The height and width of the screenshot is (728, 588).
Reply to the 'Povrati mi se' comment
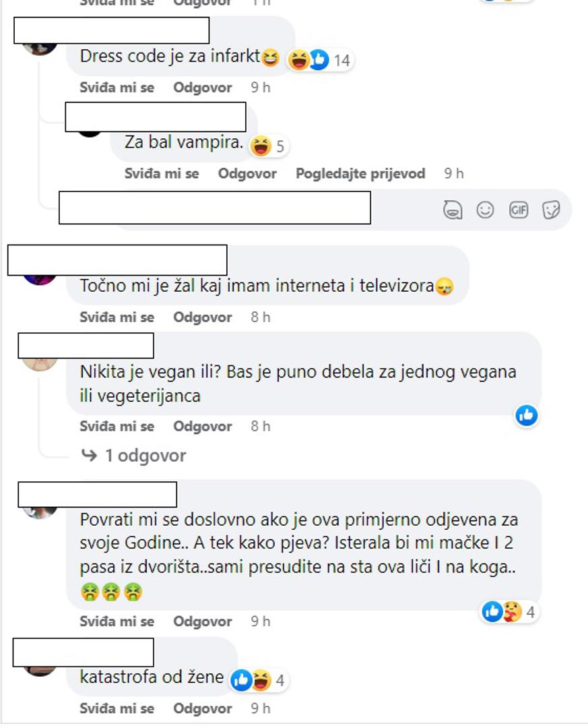click(202, 621)
